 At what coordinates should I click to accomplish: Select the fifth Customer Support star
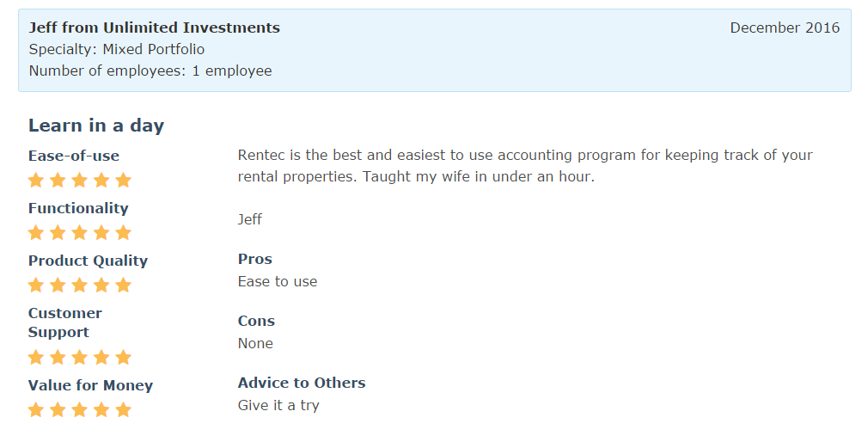click(123, 357)
